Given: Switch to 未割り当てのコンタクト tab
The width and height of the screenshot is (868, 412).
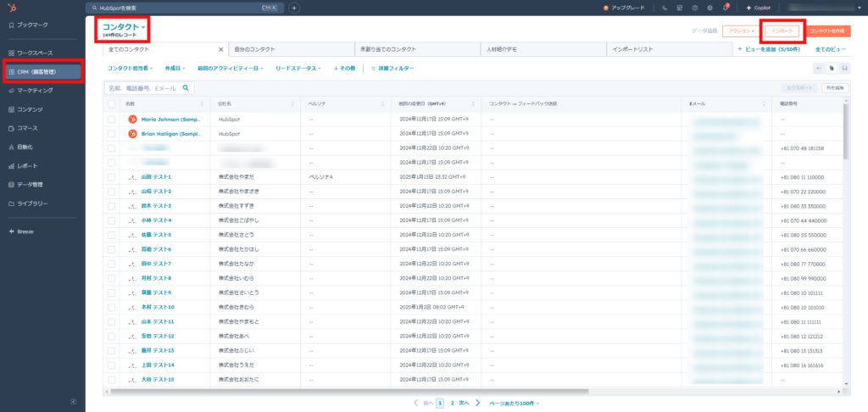Looking at the screenshot, I should coord(417,49).
